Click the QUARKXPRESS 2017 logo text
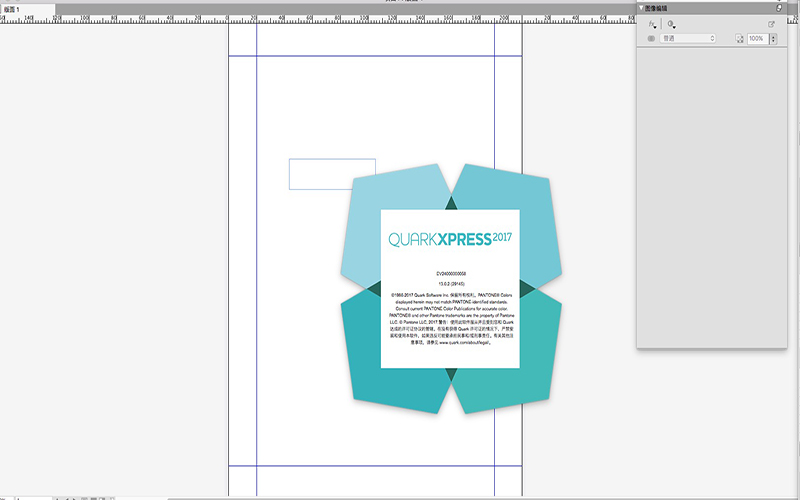The width and height of the screenshot is (800, 500). [450, 239]
